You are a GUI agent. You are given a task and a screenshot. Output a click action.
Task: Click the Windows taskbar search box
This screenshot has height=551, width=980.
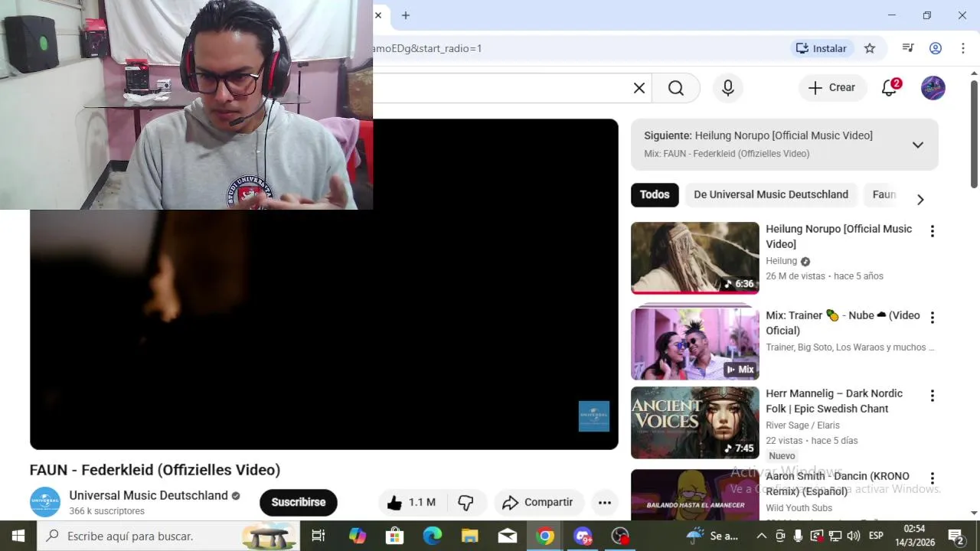click(168, 536)
